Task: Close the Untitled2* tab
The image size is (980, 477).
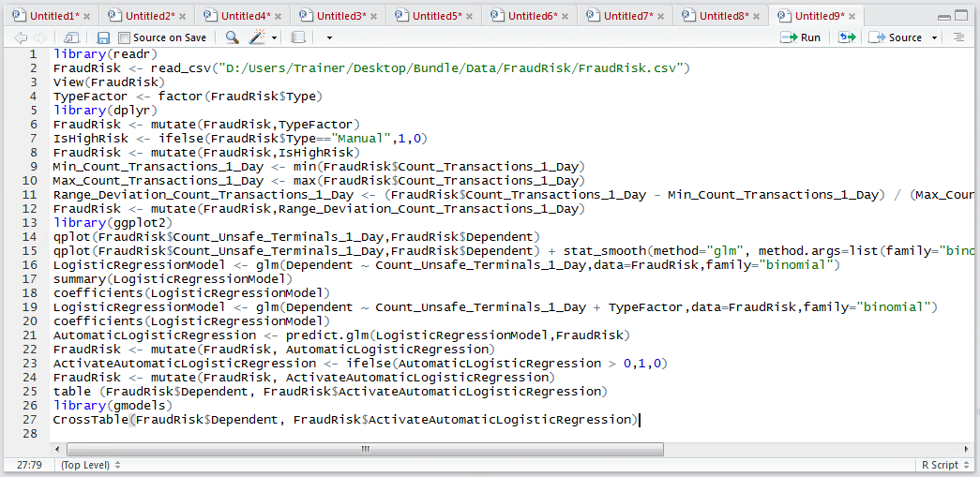Action: click(183, 16)
